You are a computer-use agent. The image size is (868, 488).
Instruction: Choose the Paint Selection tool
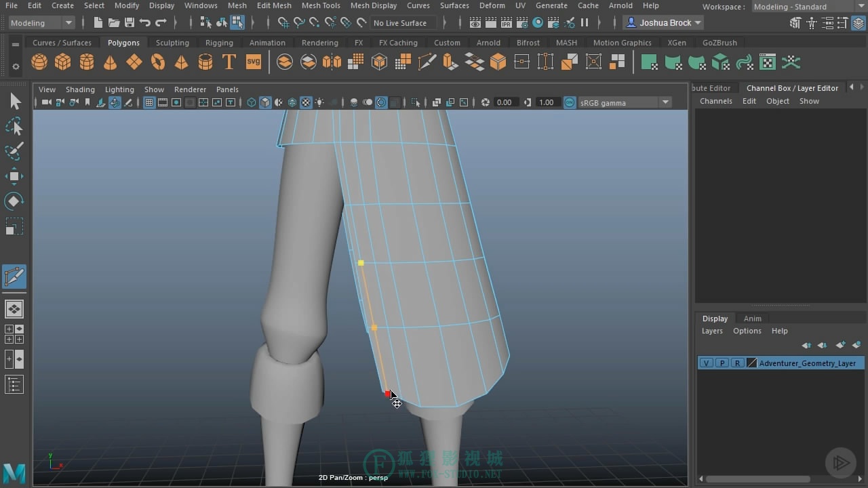point(14,151)
